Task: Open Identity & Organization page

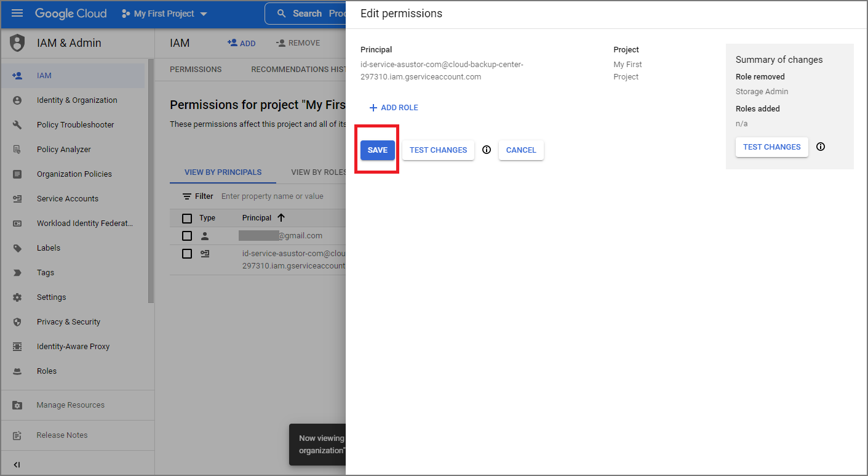Action: pyautogui.click(x=77, y=100)
